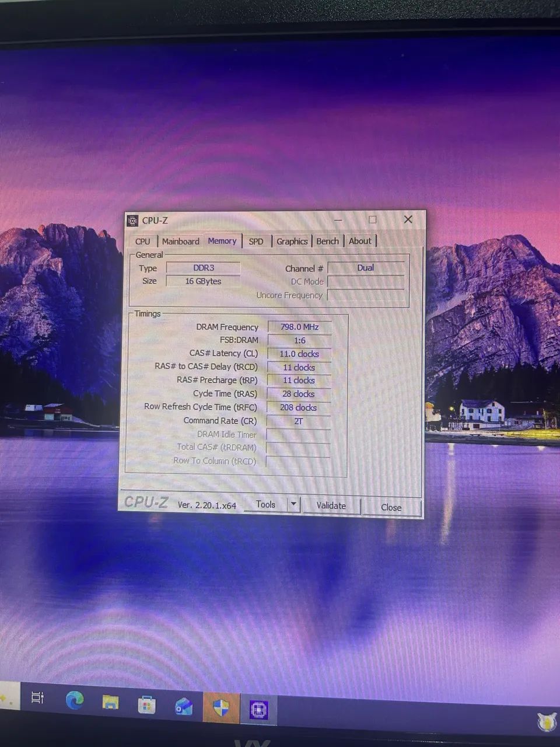Open the system tray icon at the taskbar's far right

547,722
